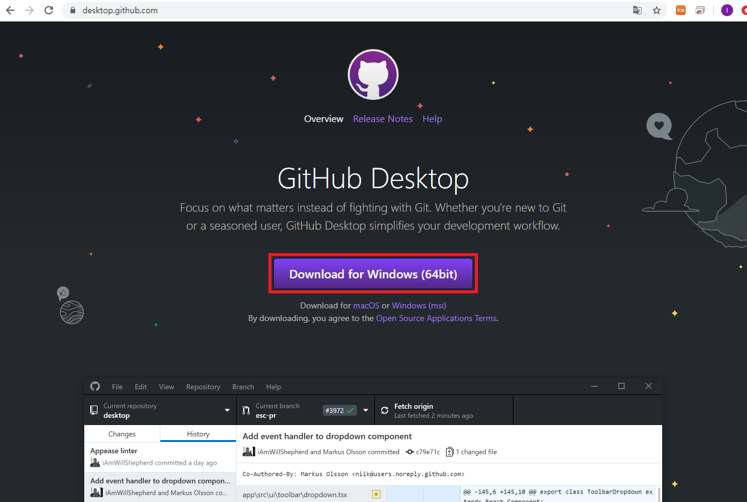Click the GitHub mark in app screenshot
Image resolution: width=747 pixels, height=502 pixels.
coord(95,386)
